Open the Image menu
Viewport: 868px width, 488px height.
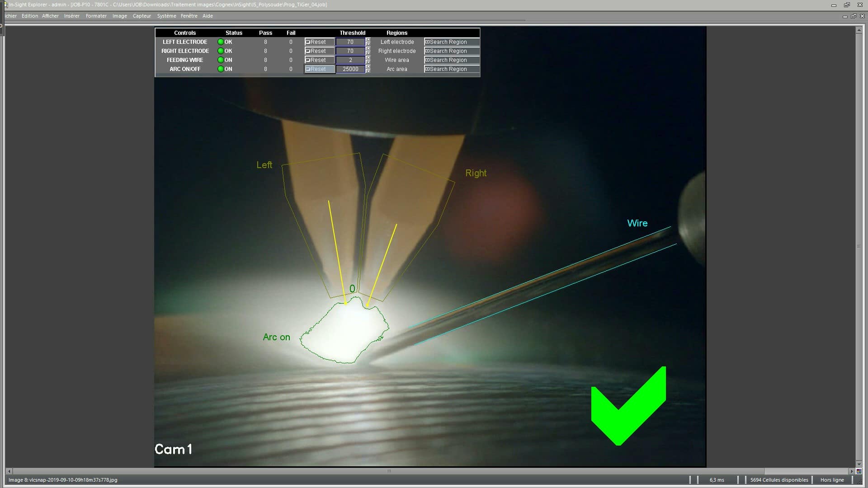click(x=120, y=16)
